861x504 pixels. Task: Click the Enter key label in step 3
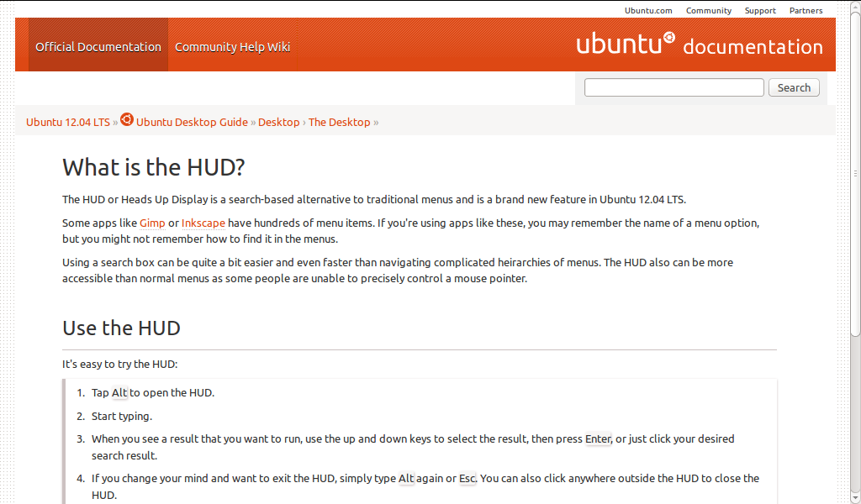(x=598, y=438)
